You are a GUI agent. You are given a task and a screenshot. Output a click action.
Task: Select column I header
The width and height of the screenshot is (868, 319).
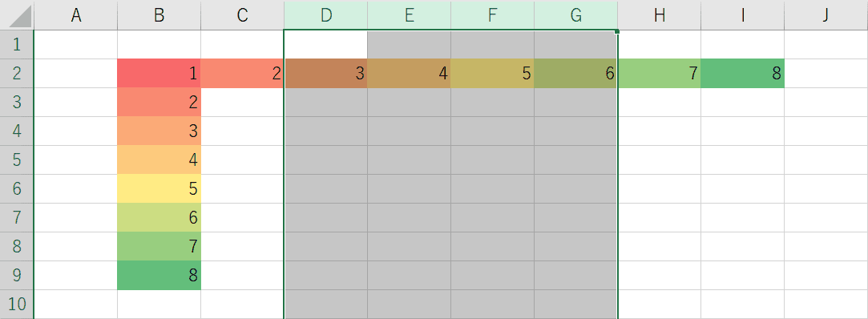click(x=742, y=15)
